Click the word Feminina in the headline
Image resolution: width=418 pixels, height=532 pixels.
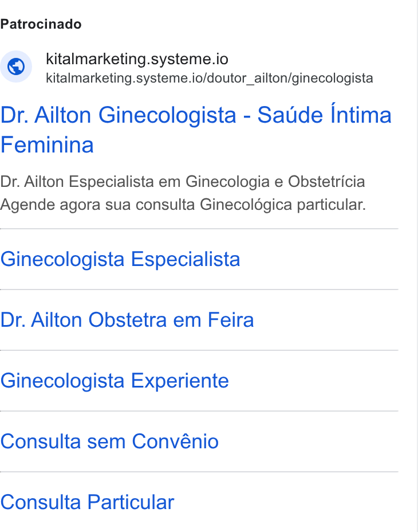click(47, 145)
